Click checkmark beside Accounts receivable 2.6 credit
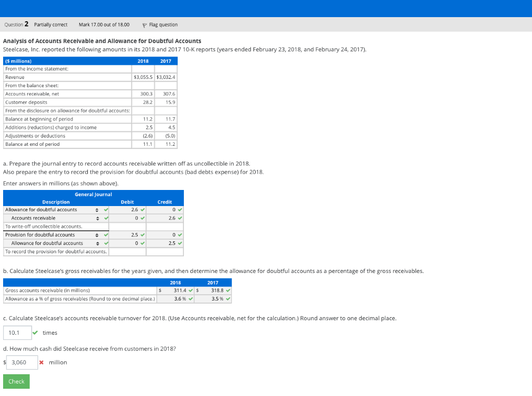This screenshot has width=532, height=396. (180, 218)
